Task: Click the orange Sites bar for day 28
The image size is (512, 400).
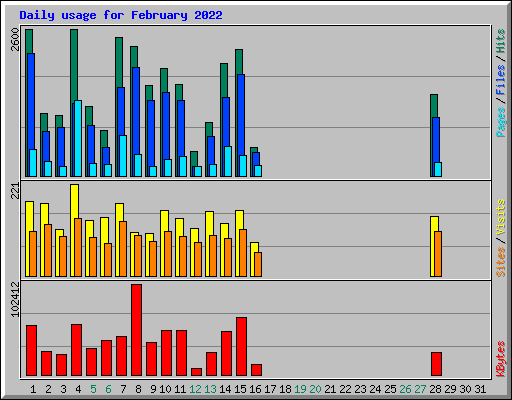Action: 438,254
